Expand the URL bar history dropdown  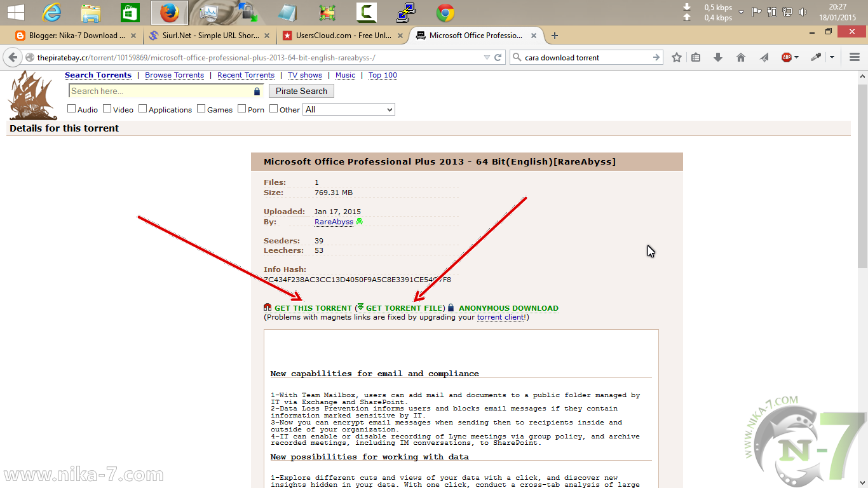pyautogui.click(x=487, y=57)
